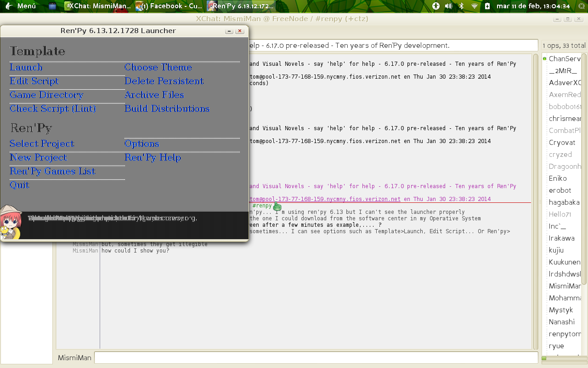The width and height of the screenshot is (588, 368).
Task: Select renpytom in the user list
Action: 565,333
